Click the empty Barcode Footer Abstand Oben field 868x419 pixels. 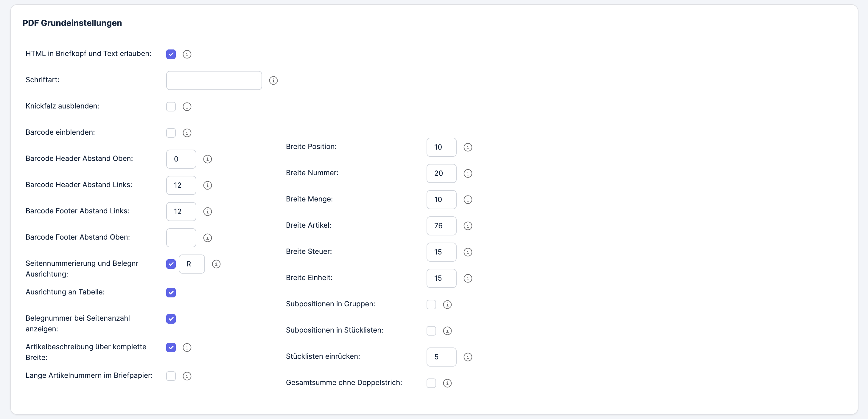click(x=181, y=238)
